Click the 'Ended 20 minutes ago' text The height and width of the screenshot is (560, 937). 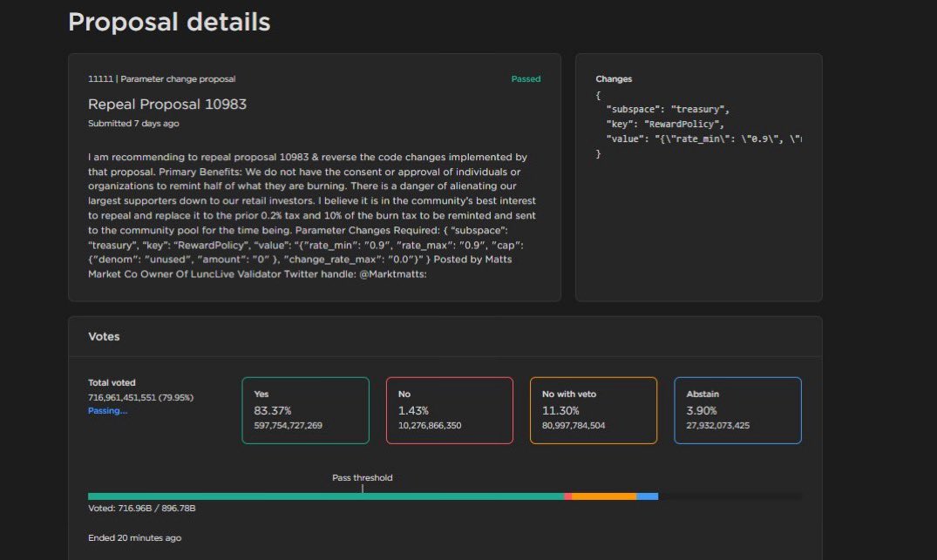click(134, 538)
